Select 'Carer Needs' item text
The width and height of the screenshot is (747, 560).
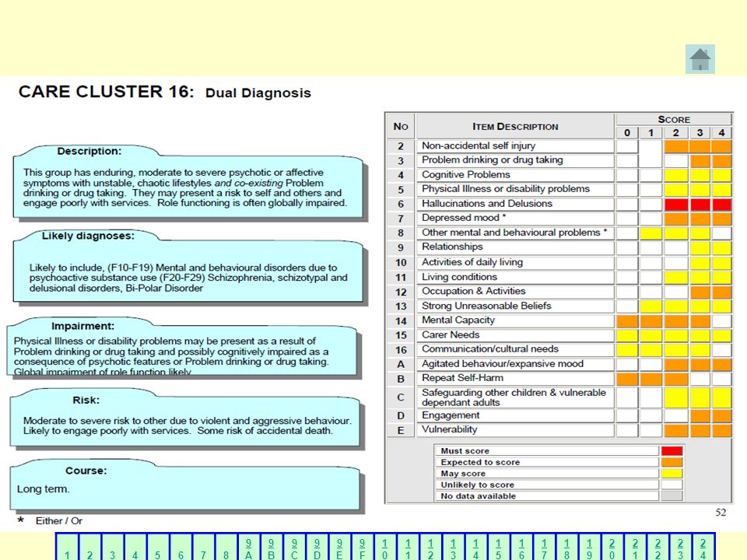[451, 334]
